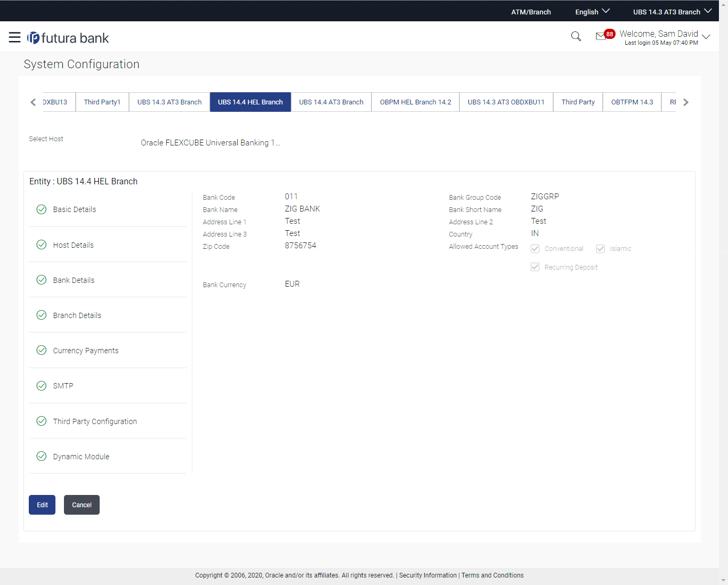Toggle the Recurring Deposit checkbox

point(535,267)
